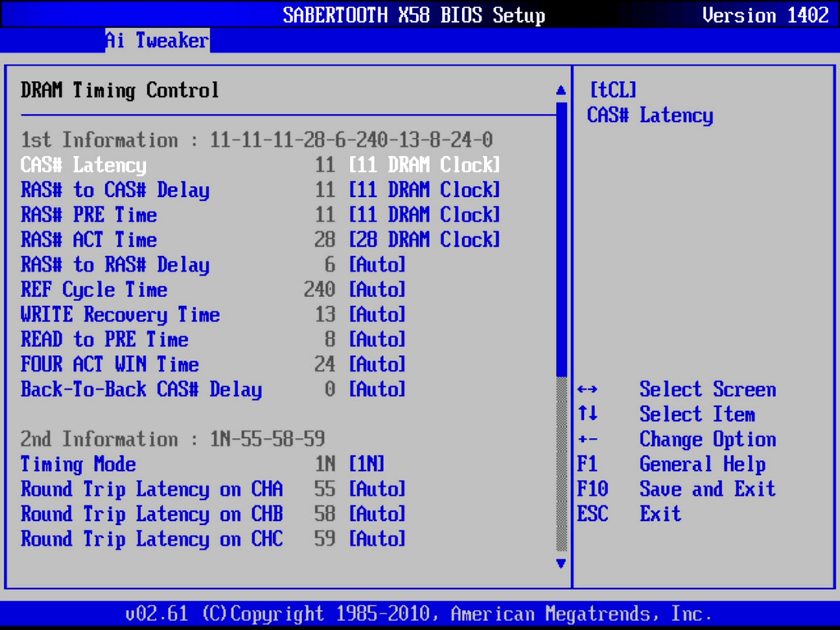This screenshot has height=630, width=840.
Task: Open RAS# ACT Time [28 DRAM Clock] value
Action: tap(424, 240)
